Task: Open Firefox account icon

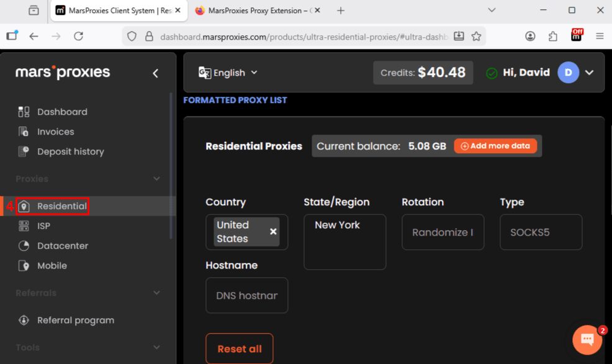Action: 530,37
